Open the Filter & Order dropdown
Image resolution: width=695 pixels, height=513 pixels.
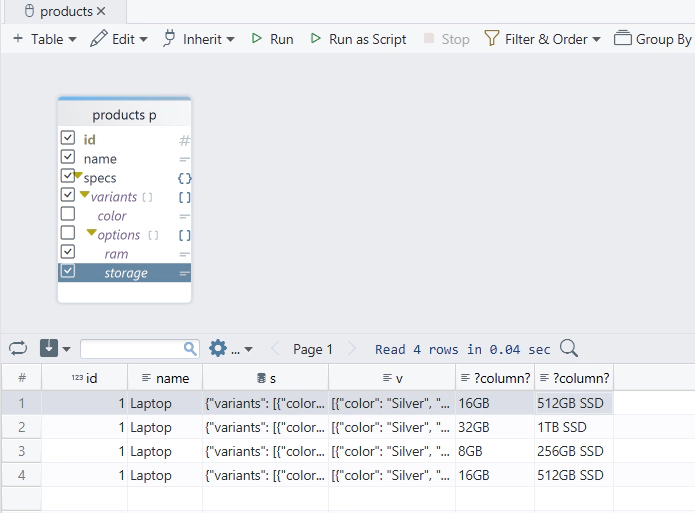coord(543,39)
